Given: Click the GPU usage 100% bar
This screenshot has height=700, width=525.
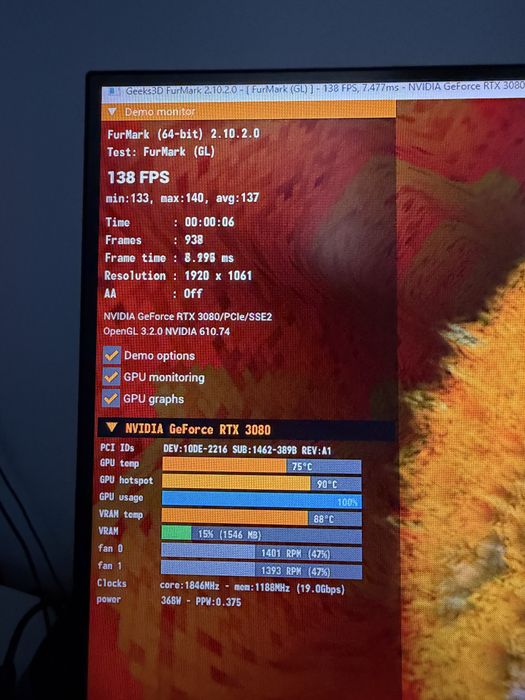Looking at the screenshot, I should [x=262, y=500].
